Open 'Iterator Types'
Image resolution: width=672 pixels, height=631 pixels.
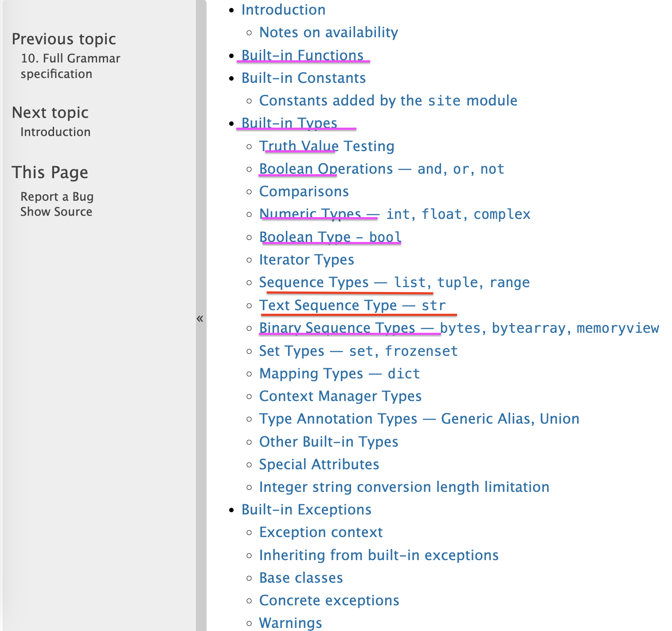307,260
